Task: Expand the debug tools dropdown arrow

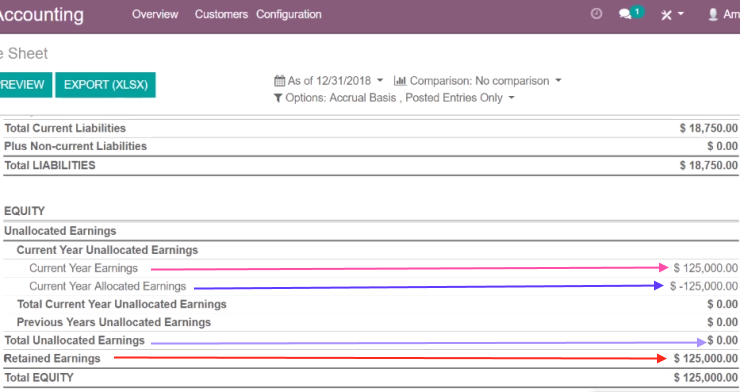Action: tap(681, 14)
